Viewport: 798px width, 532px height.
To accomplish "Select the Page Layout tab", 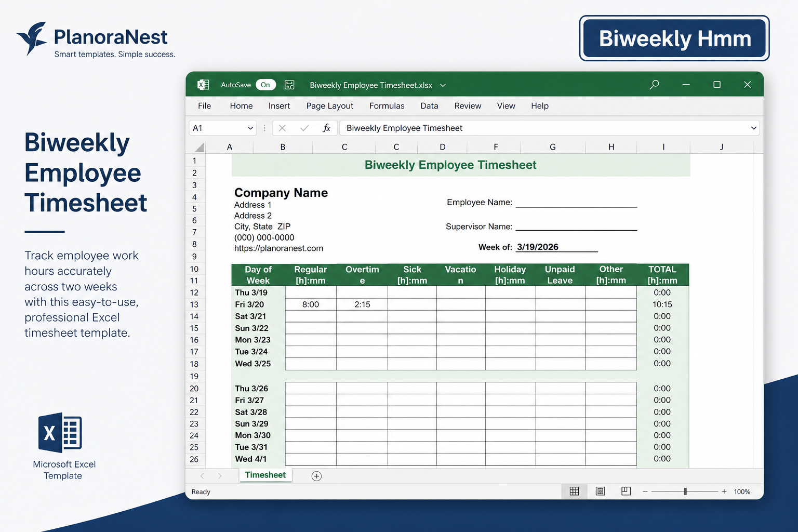I will click(x=330, y=106).
